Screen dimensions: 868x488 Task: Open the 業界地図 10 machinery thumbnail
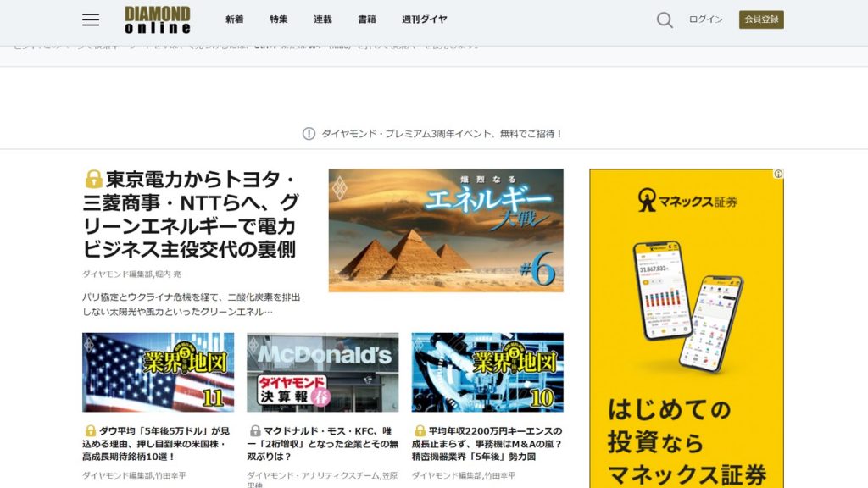(x=487, y=372)
